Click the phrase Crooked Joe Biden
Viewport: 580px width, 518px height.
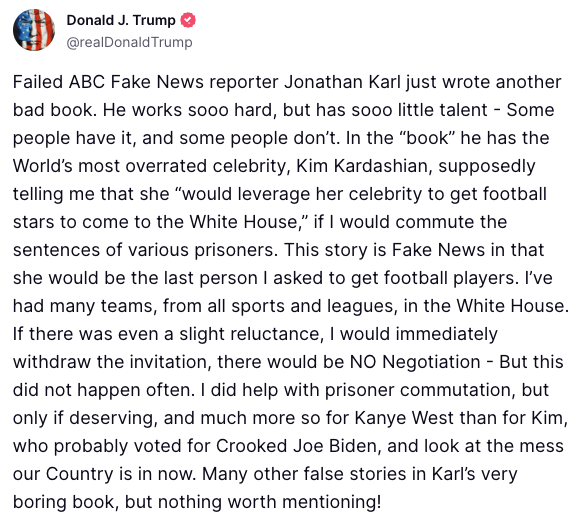(x=297, y=446)
